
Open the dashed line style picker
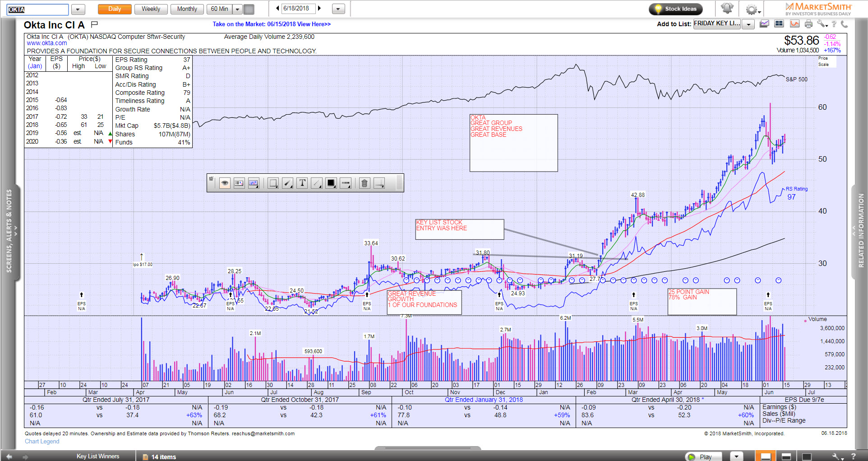346,183
